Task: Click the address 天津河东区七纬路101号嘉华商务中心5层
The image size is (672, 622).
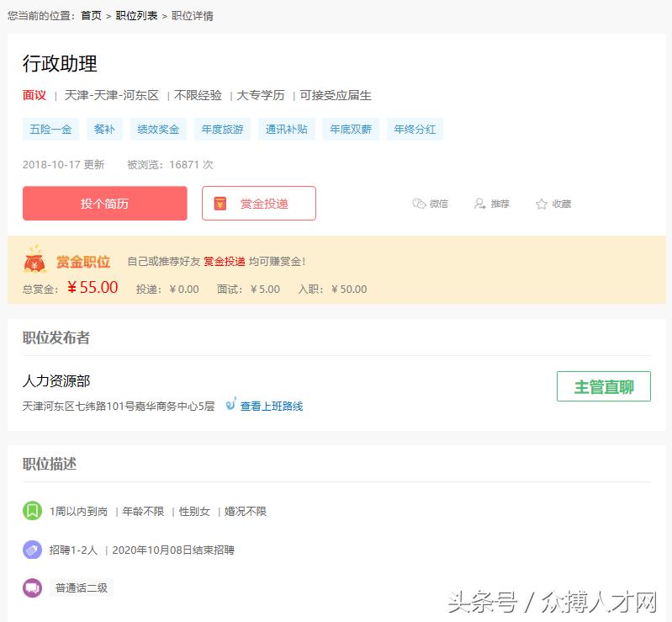Action: tap(119, 406)
